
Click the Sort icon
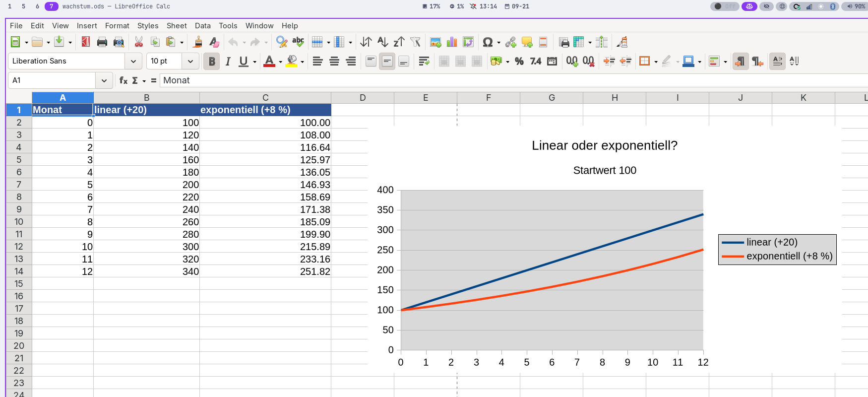click(x=366, y=42)
